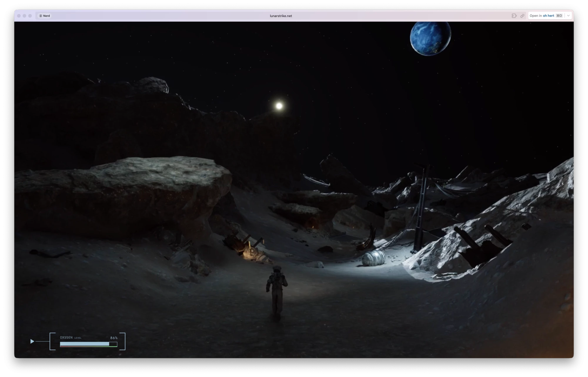Click the blue Earth in the sky
Screen dimensions: 588x377
click(x=430, y=38)
